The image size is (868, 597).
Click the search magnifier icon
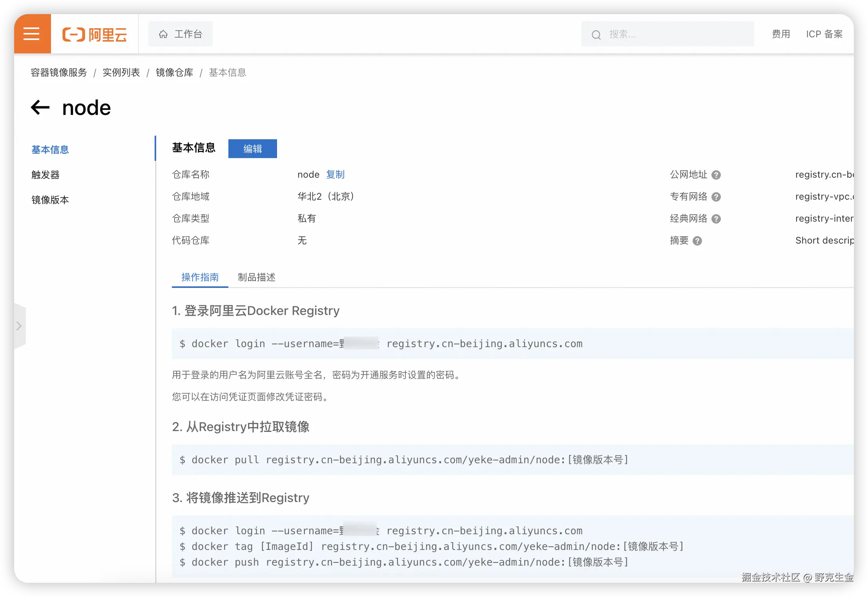(596, 35)
